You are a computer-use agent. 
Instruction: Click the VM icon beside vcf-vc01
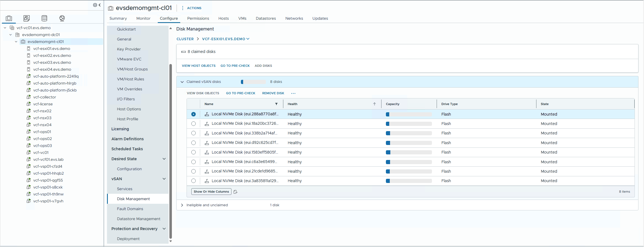pyautogui.click(x=29, y=152)
